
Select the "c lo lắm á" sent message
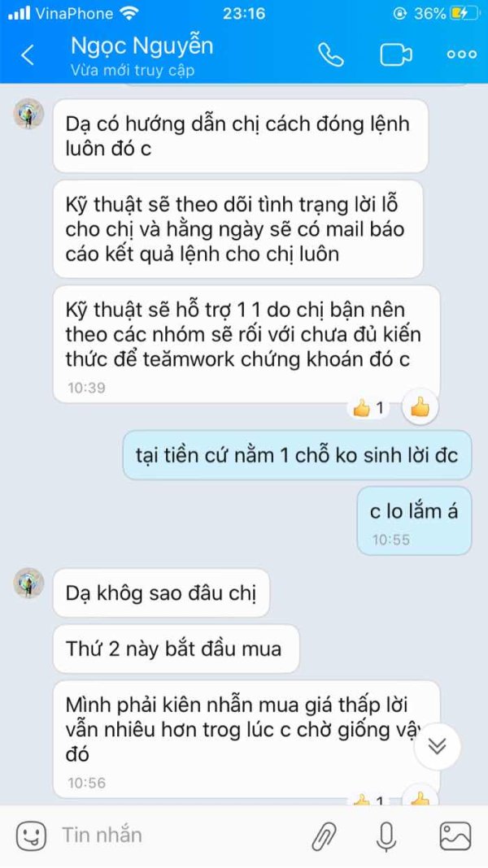tap(414, 521)
